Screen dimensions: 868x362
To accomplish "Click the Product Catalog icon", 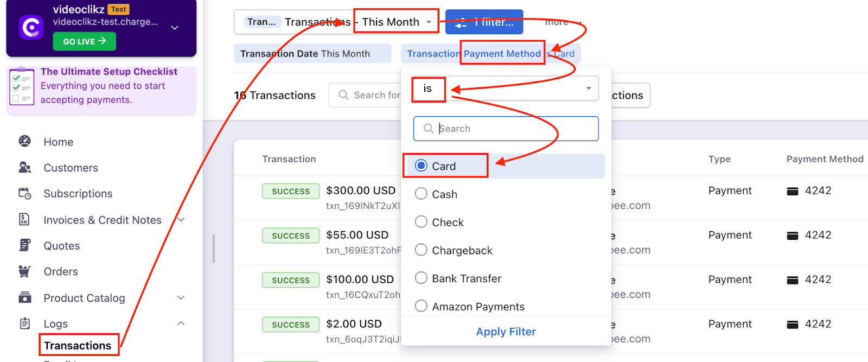I will [25, 297].
